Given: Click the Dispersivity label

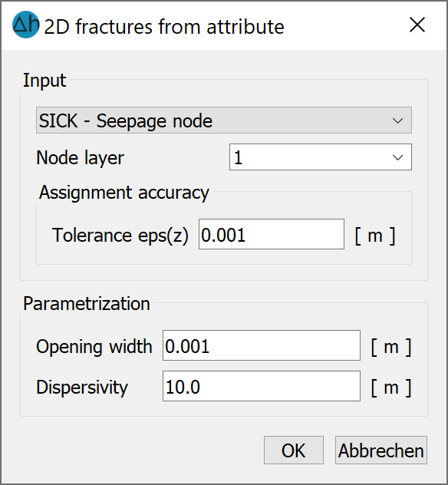Looking at the screenshot, I should point(82,388).
